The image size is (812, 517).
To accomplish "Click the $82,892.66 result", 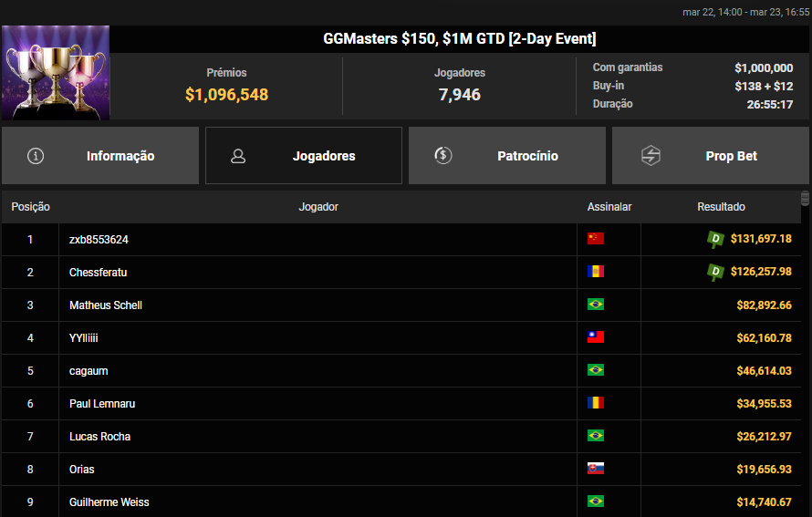I will [x=764, y=305].
